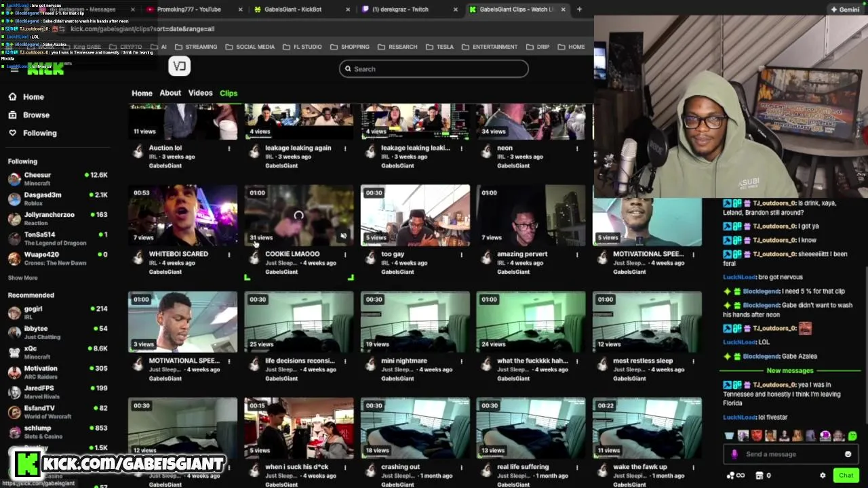Select the channel About tab
Screen dimensions: 868x488
(170, 93)
